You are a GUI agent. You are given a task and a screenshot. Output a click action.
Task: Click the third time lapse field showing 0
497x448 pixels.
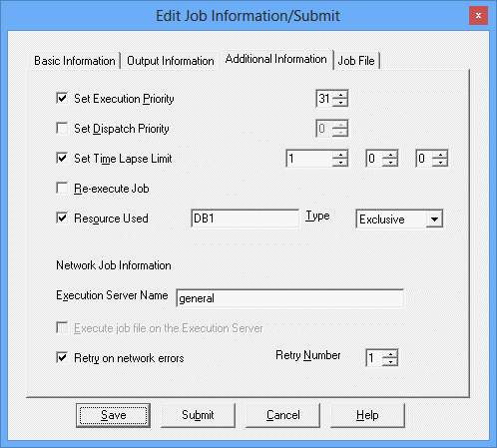click(424, 159)
